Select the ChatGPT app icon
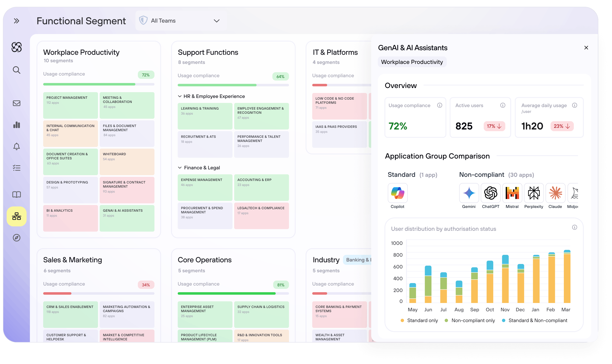Viewport: 612px width, 364px height. click(490, 193)
